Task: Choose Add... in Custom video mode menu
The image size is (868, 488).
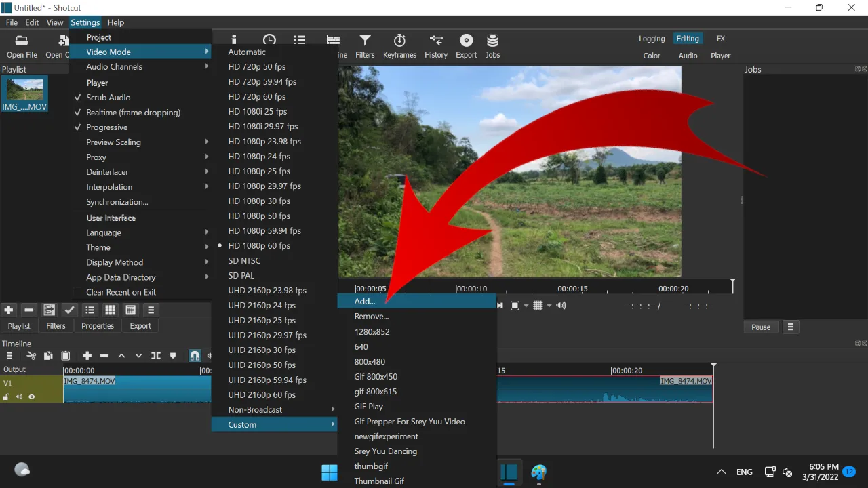Action: pyautogui.click(x=417, y=302)
